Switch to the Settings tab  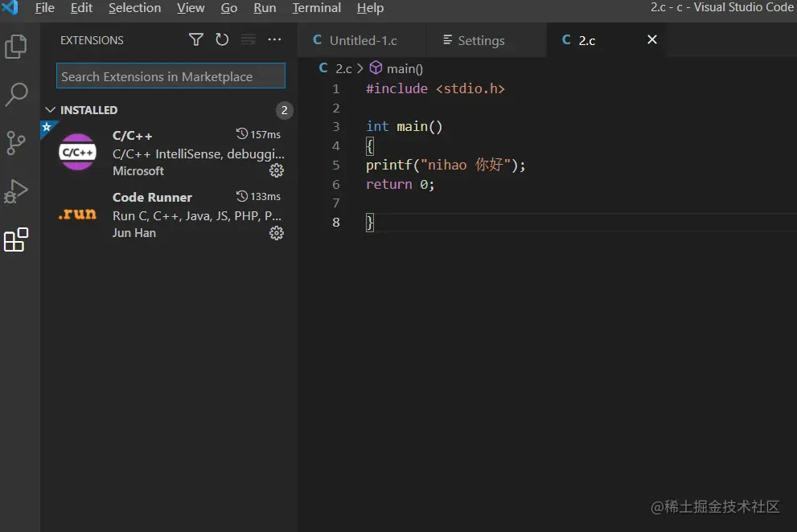[x=486, y=40]
